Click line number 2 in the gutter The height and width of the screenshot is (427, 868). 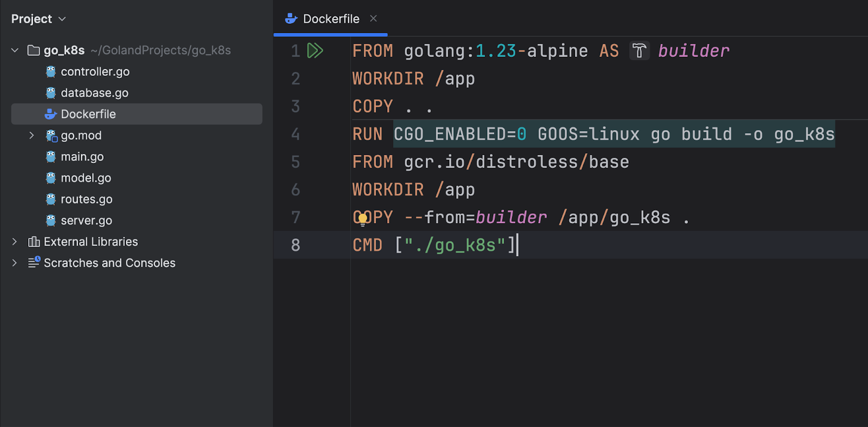pyautogui.click(x=296, y=79)
